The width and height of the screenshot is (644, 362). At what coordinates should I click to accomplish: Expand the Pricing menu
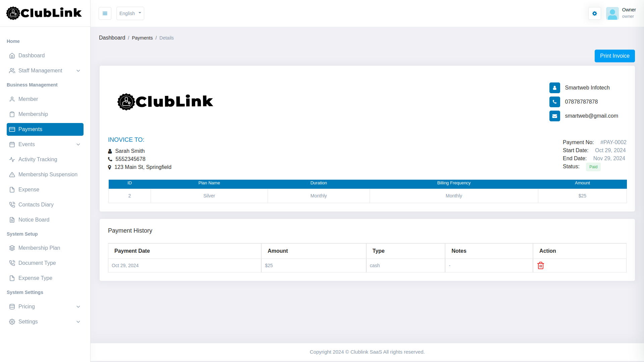click(26, 306)
